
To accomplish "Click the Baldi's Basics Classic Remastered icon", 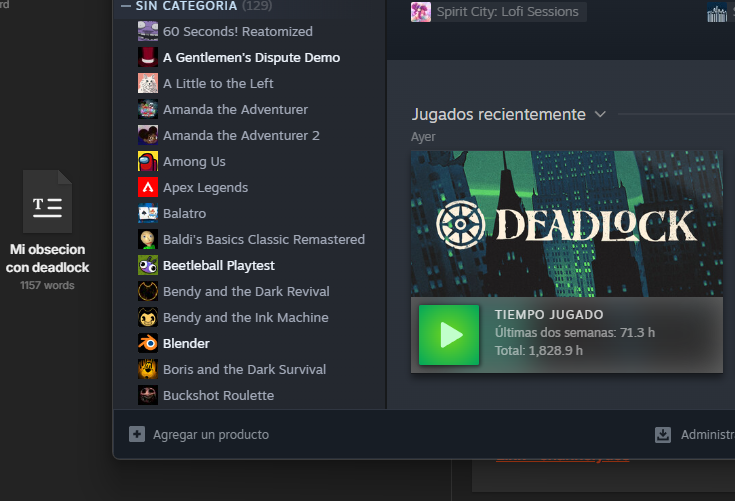I will pos(148,239).
